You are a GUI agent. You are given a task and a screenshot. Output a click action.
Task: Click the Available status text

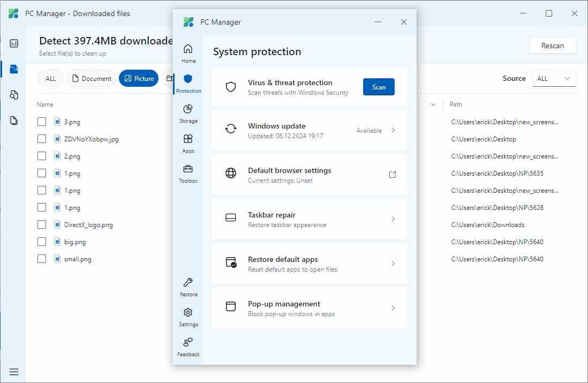tap(369, 131)
